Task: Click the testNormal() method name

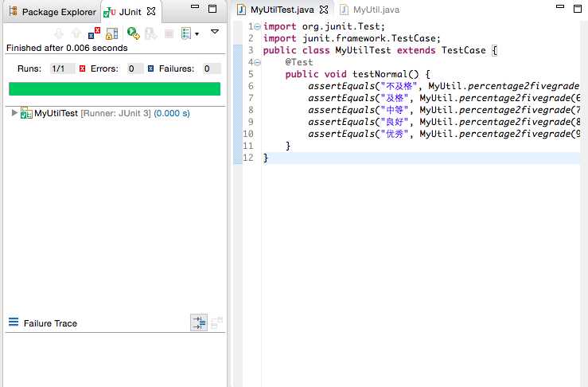Action: point(385,74)
